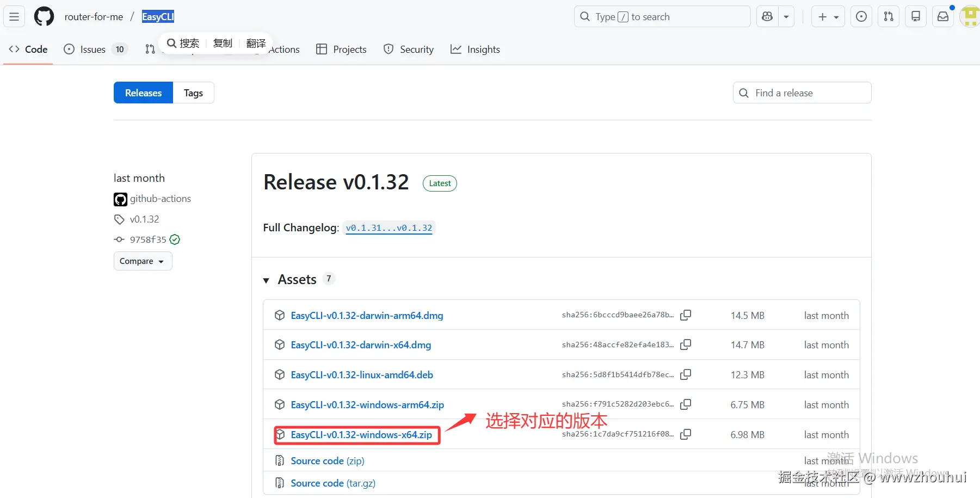Collapse the Assets section

click(266, 280)
